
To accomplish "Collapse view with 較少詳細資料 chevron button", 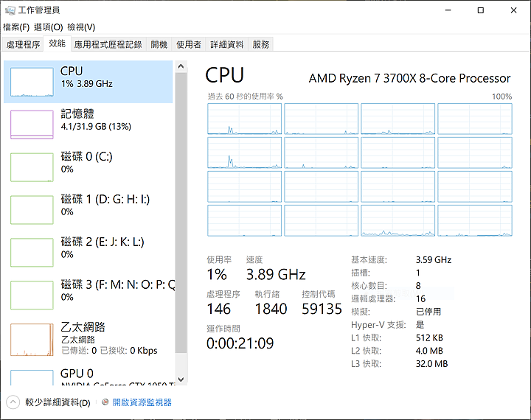I will tap(13, 402).
